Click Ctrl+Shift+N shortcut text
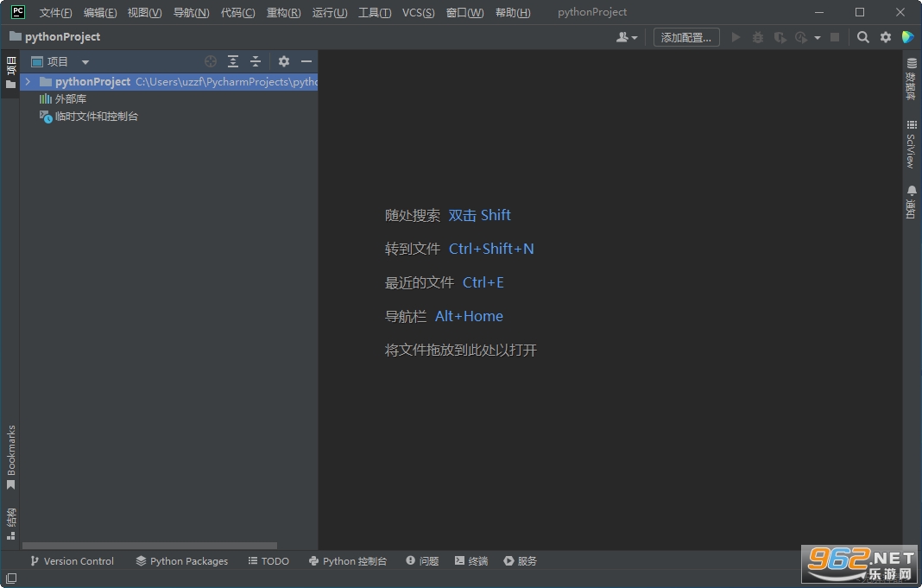 (491, 249)
